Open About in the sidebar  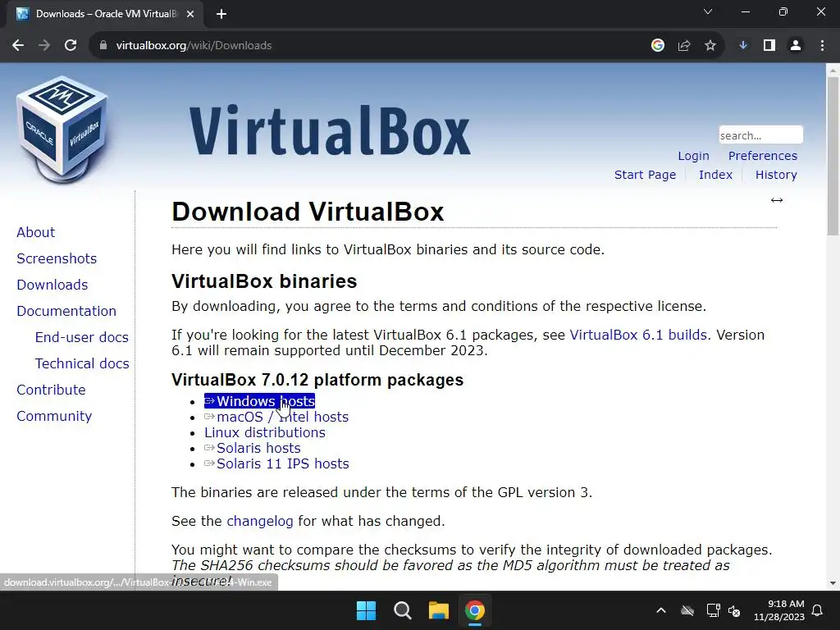point(35,232)
